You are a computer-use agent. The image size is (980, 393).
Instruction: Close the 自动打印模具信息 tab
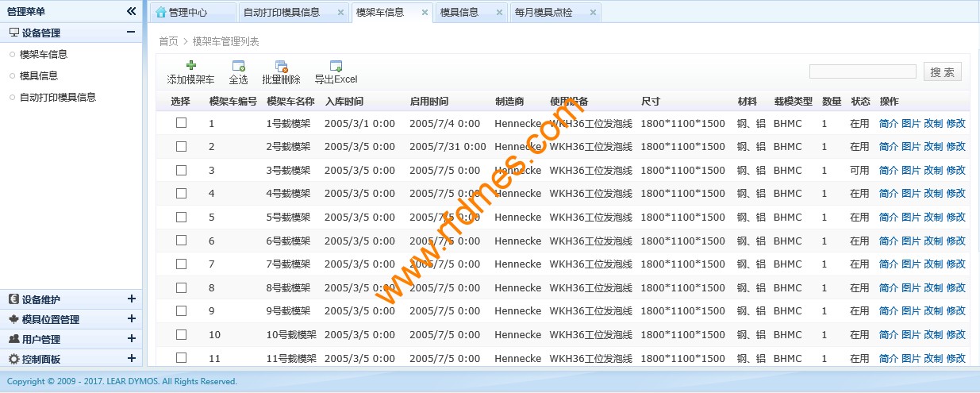tap(340, 13)
